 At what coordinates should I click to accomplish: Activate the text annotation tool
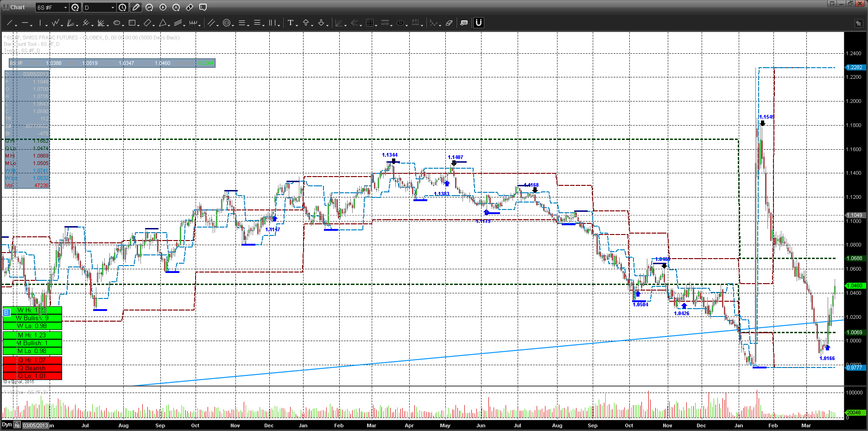click(x=290, y=23)
